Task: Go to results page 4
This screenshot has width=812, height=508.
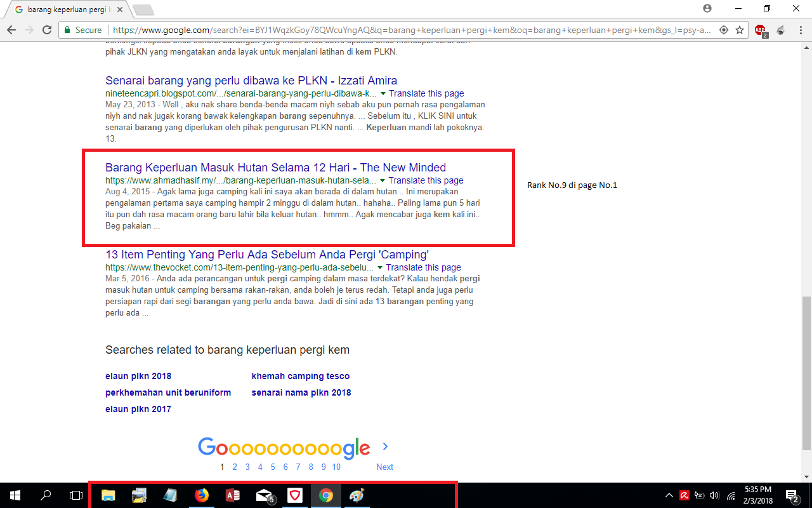Action: 260,467
